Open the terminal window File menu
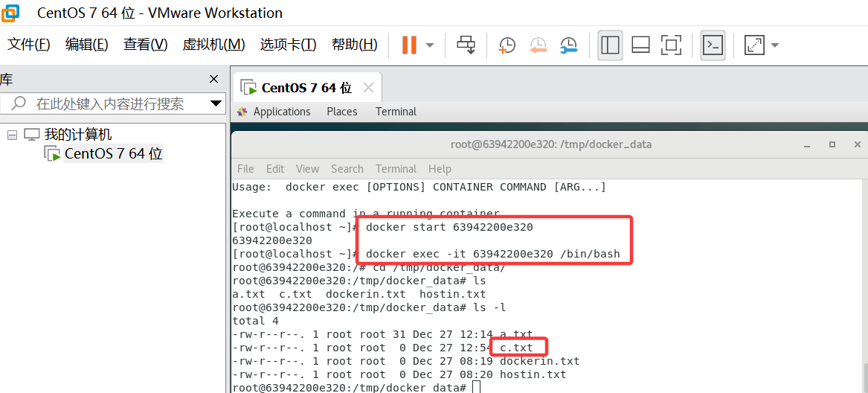The image size is (868, 393). coord(245,168)
